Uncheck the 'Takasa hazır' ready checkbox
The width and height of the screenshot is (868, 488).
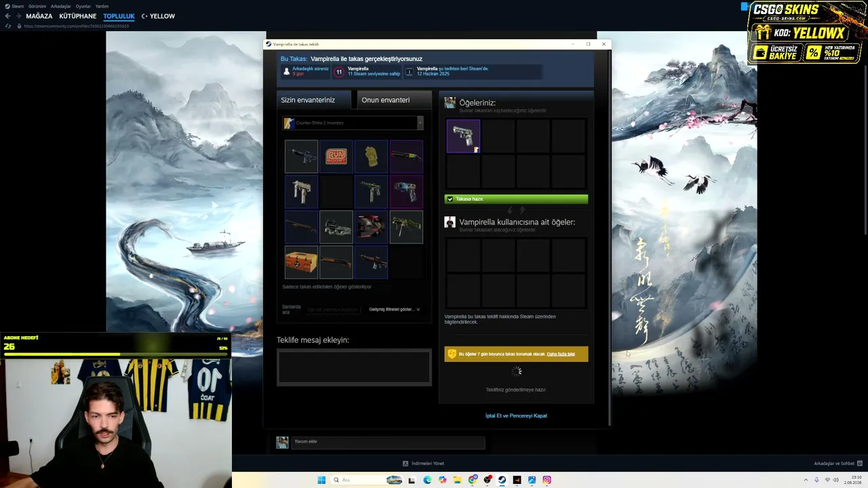point(450,199)
